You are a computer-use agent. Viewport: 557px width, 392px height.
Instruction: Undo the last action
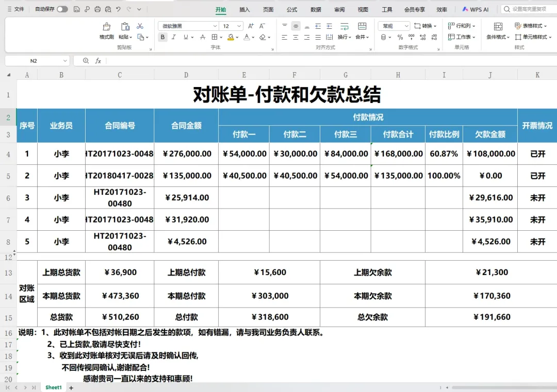tap(118, 9)
